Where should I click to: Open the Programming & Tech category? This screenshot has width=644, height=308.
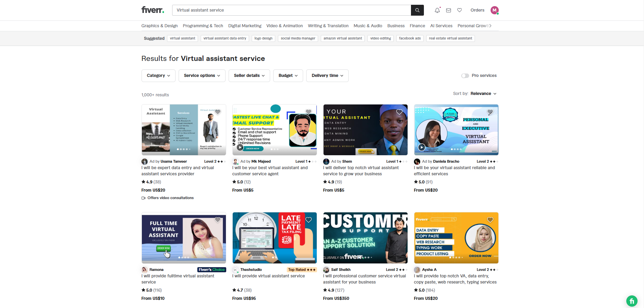point(203,26)
